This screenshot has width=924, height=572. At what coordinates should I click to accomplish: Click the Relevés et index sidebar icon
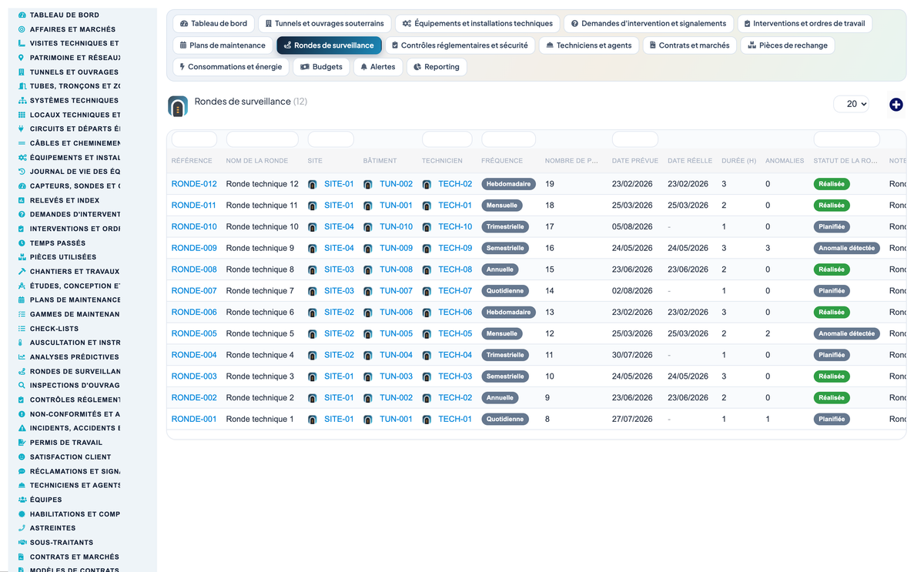tap(22, 200)
